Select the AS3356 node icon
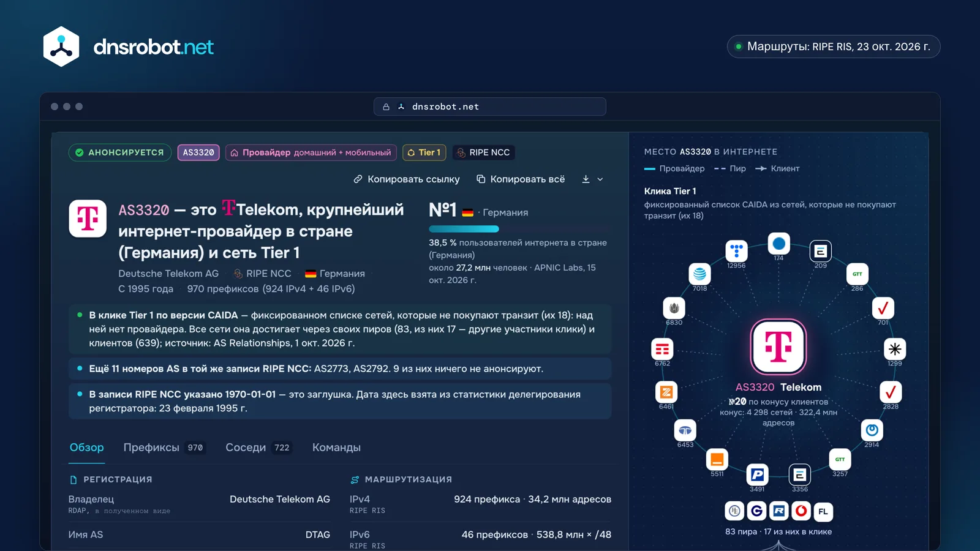This screenshot has height=551, width=980. click(x=799, y=474)
